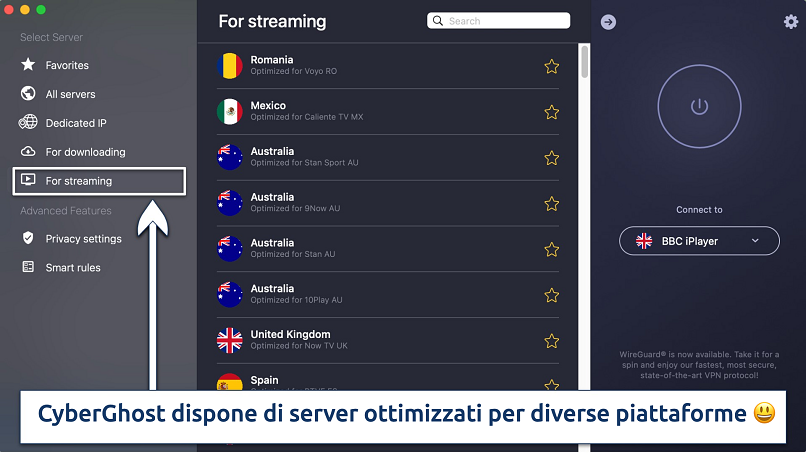Open the BBC iPlayer connect dropdown
Viewport: 806px width, 453px height.
pyautogui.click(x=699, y=241)
